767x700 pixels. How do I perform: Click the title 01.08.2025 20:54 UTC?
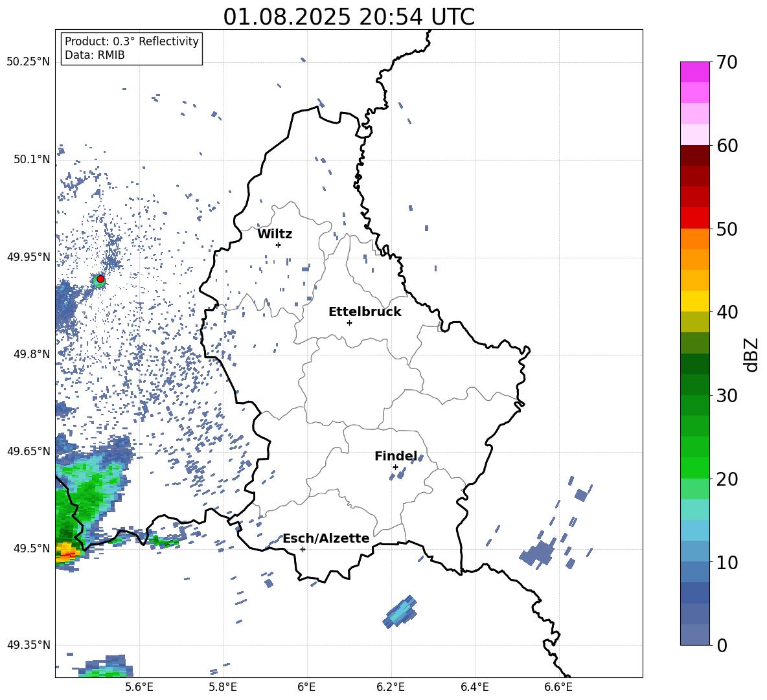(x=349, y=17)
